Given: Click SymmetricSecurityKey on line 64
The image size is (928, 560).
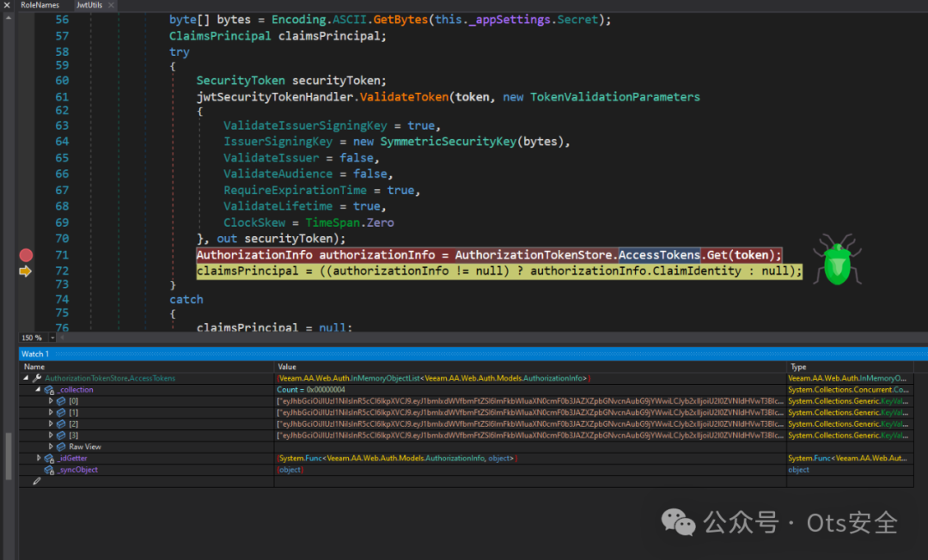Looking at the screenshot, I should coord(448,142).
